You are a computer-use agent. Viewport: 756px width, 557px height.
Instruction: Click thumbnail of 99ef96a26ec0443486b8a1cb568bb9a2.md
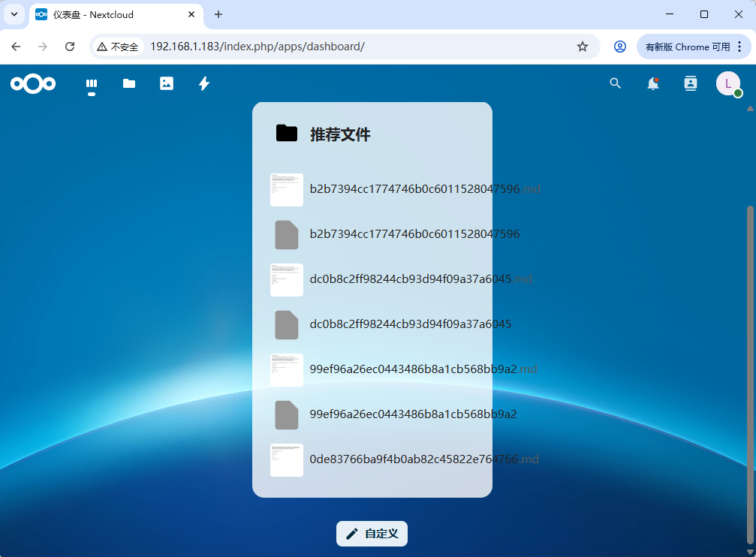286,370
